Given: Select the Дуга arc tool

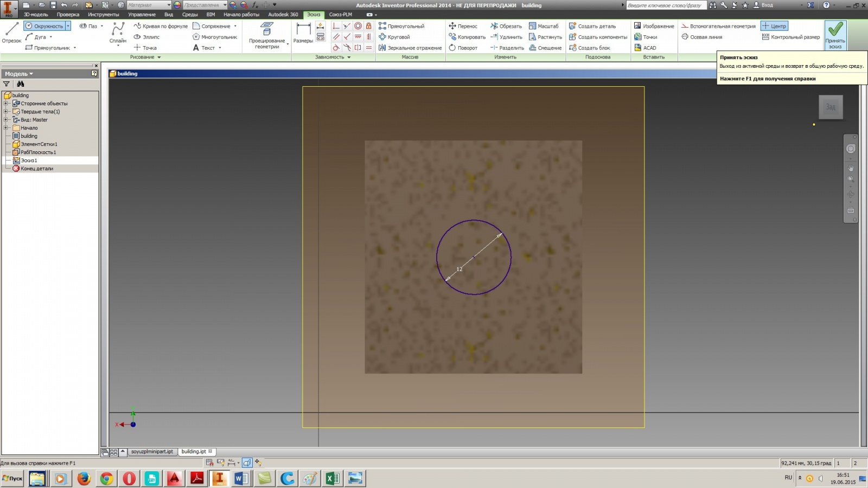Looking at the screenshot, I should pos(36,37).
